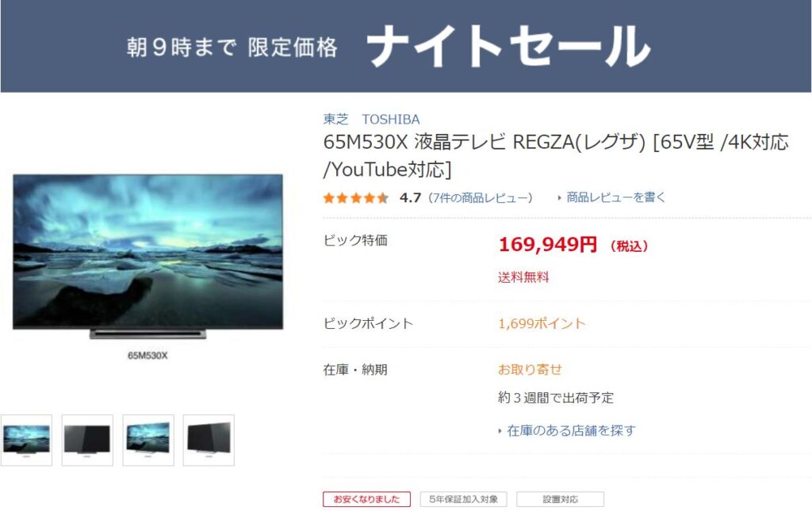
Task: Click the night sale banner
Action: click(406, 46)
